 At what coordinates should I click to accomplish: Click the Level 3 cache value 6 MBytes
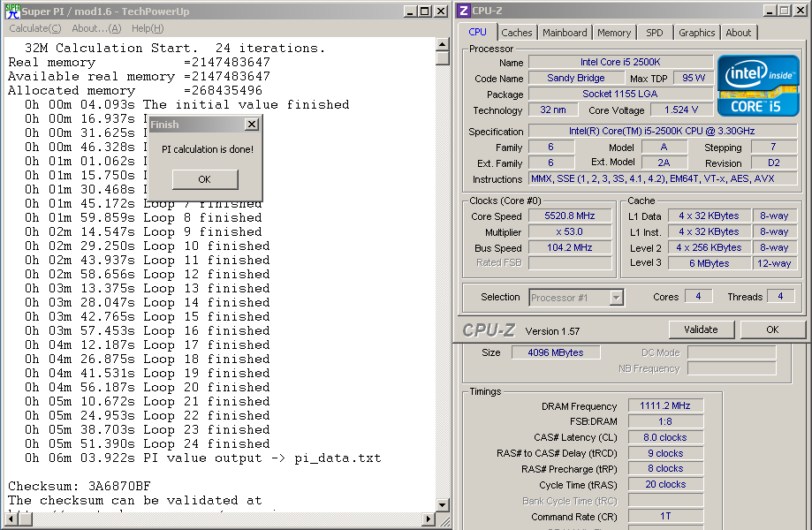point(709,263)
